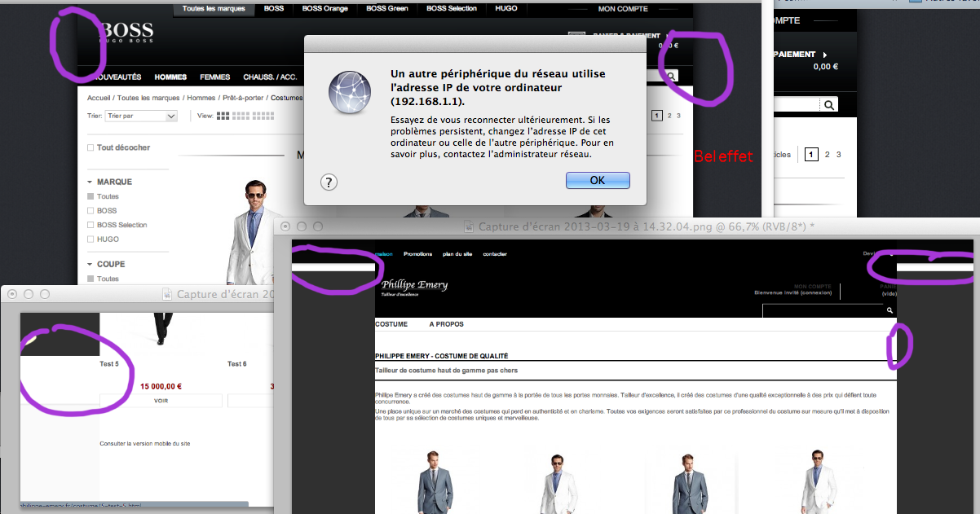The width and height of the screenshot is (980, 514).
Task: Go to page 2 in the right BOSS window
Action: point(827,154)
